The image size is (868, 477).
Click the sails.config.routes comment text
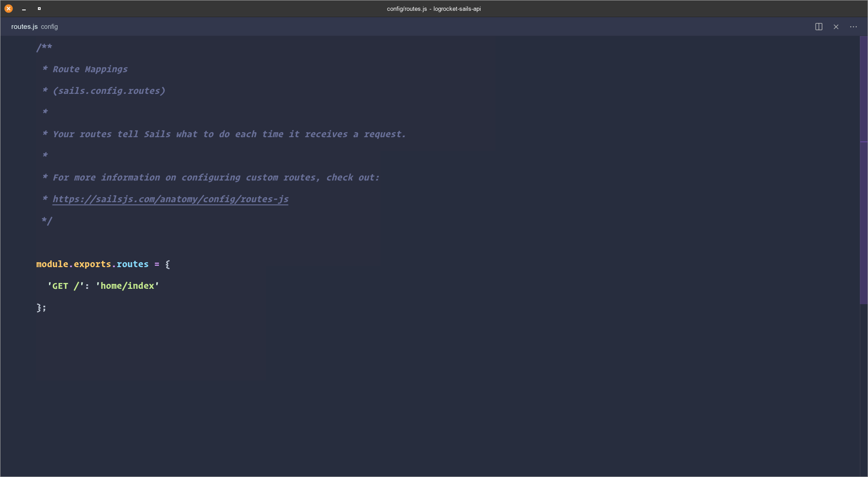[x=109, y=90]
